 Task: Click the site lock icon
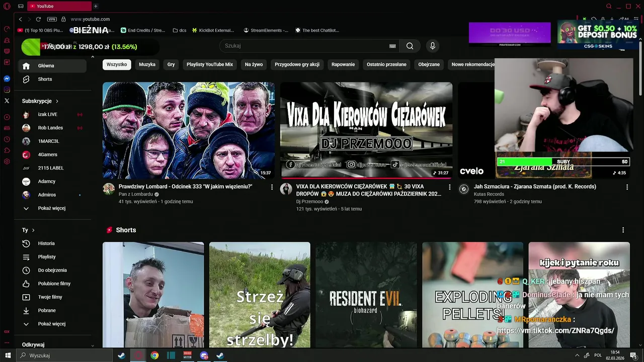(63, 19)
